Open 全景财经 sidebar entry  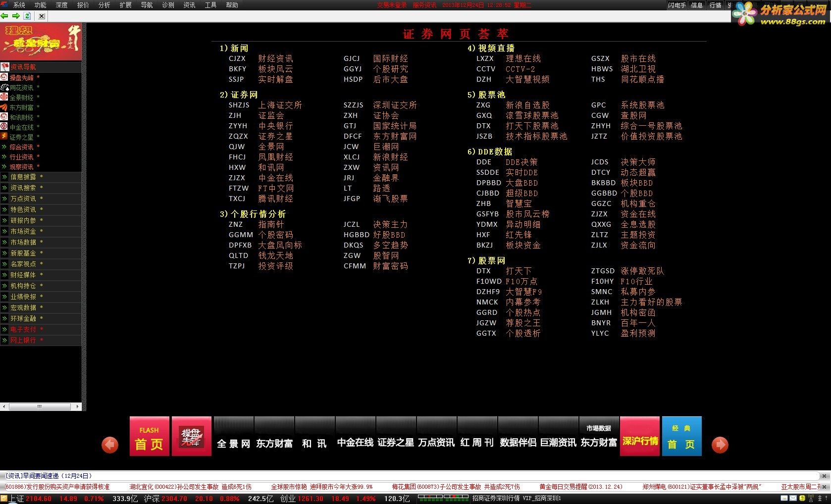(x=22, y=98)
